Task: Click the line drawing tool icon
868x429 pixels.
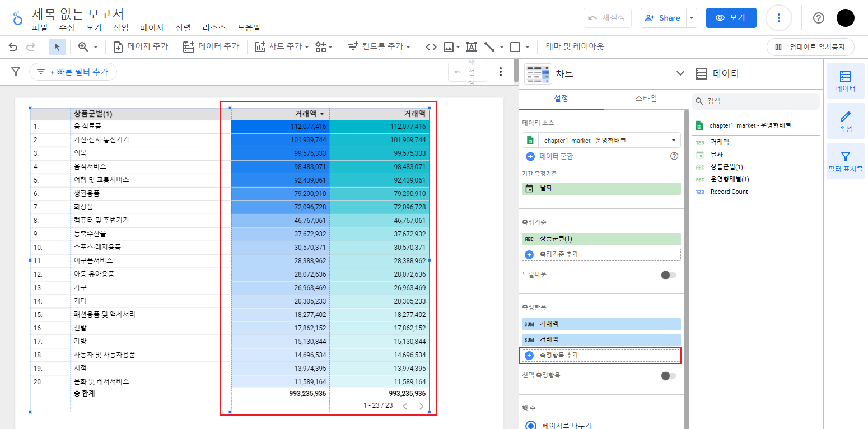Action: 489,47
